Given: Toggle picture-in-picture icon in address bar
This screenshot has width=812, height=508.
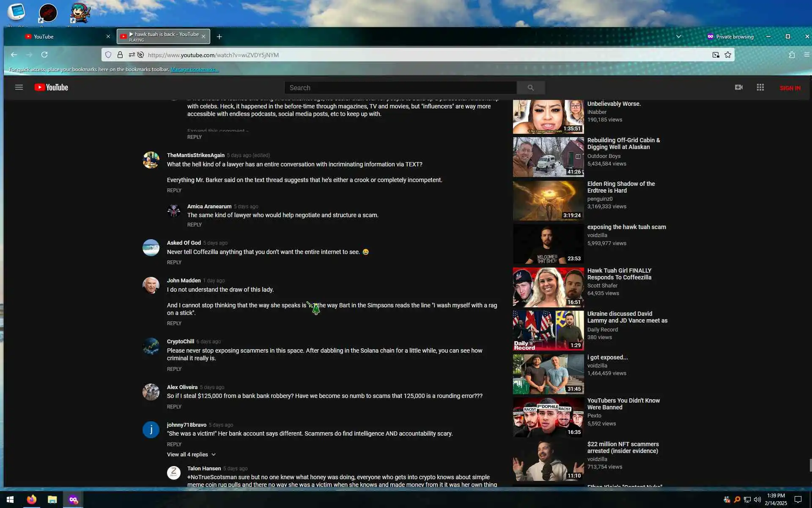Looking at the screenshot, I should point(716,55).
